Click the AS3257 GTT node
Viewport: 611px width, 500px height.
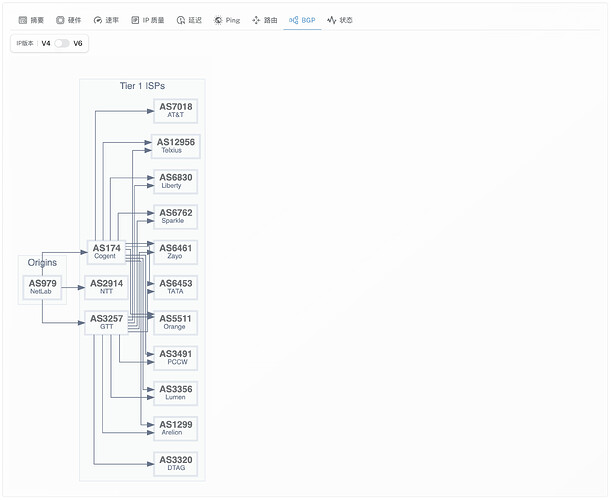pos(106,322)
